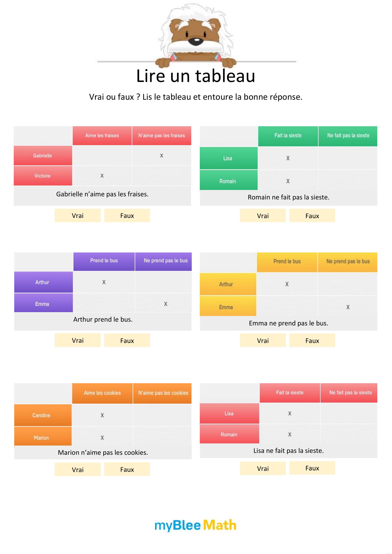Choose Faux under "Romain ne fait pas la sieste"
Image resolution: width=392 pixels, height=554 pixels.
312,216
